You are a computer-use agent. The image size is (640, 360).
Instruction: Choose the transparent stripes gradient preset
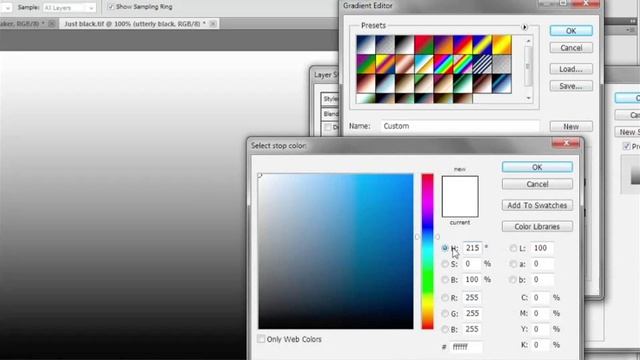tap(482, 64)
